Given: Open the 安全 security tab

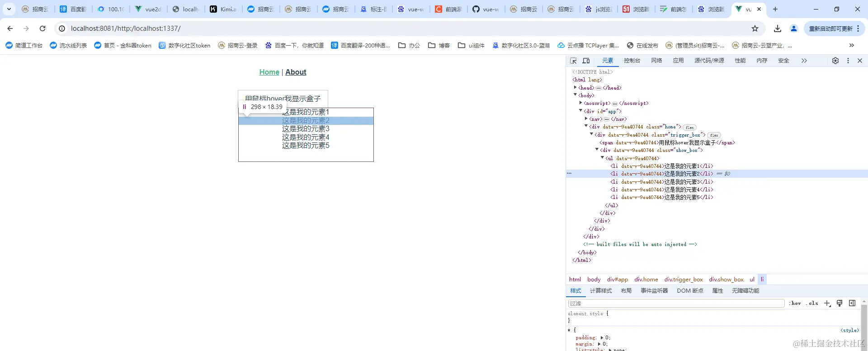Looking at the screenshot, I should click(783, 61).
